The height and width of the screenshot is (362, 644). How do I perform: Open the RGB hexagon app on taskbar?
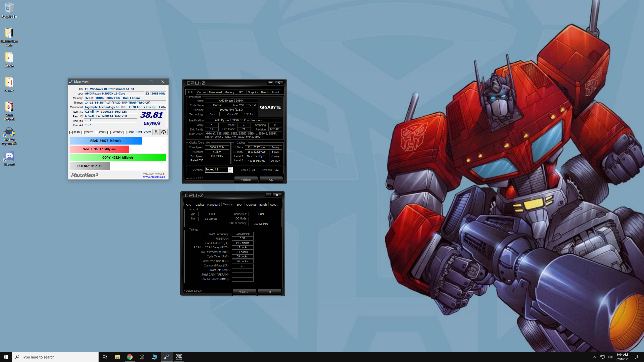pyautogui.click(x=142, y=357)
